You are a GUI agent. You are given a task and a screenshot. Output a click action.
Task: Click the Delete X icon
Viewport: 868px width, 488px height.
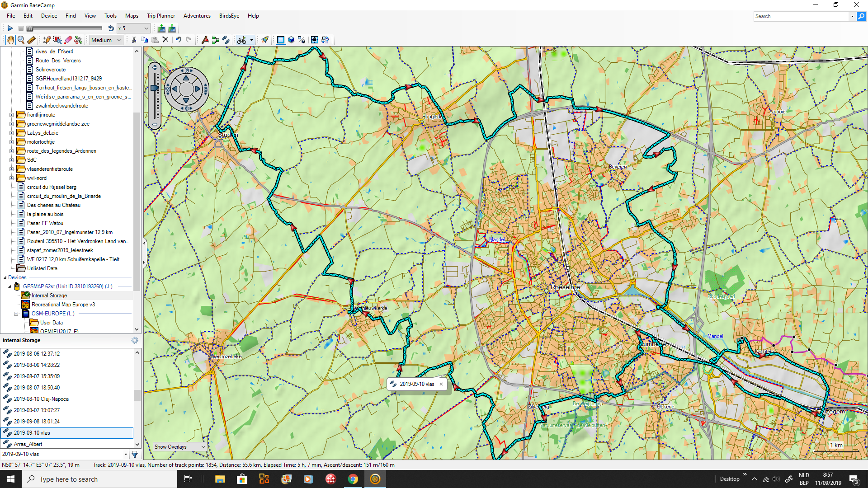pyautogui.click(x=165, y=40)
